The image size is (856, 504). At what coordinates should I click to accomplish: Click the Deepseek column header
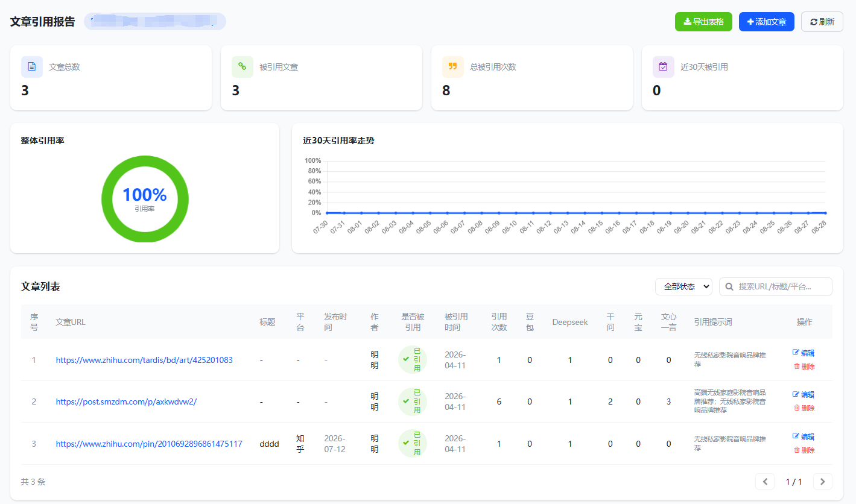click(x=570, y=322)
